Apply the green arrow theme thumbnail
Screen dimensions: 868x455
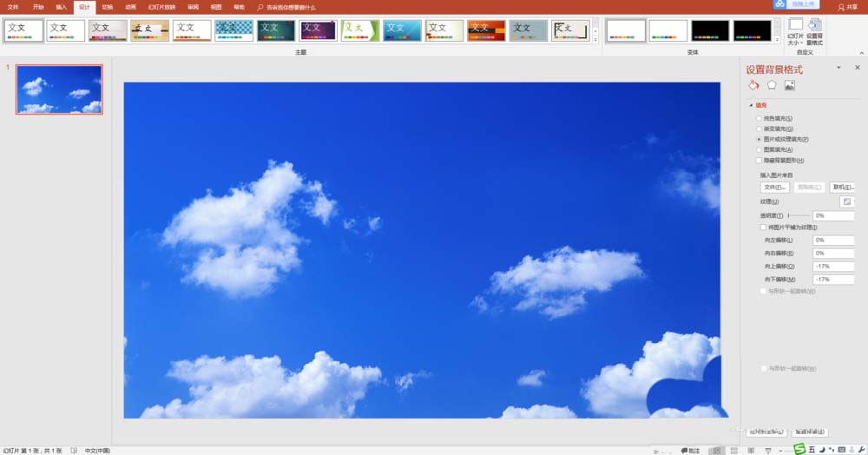coord(360,30)
